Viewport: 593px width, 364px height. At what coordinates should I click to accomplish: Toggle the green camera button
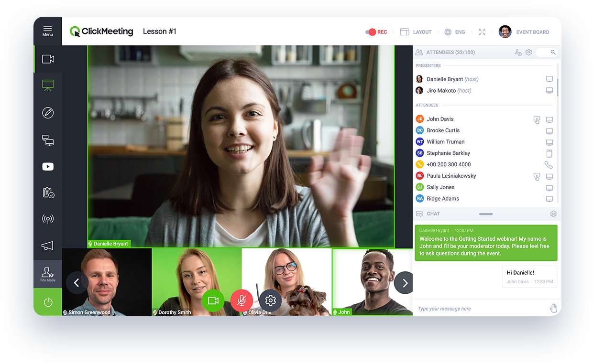click(213, 300)
